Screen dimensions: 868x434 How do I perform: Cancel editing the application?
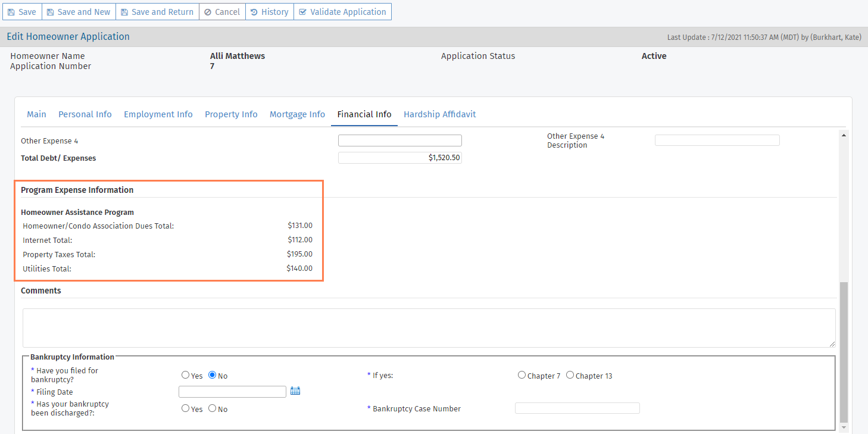tap(222, 12)
